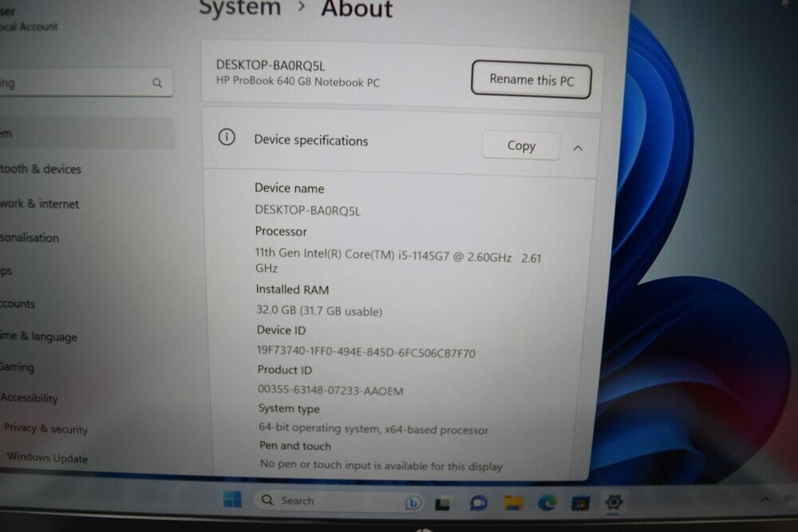Click the magnifier icon in the Settings search field
Image resolution: width=798 pixels, height=532 pixels.
pyautogui.click(x=157, y=83)
